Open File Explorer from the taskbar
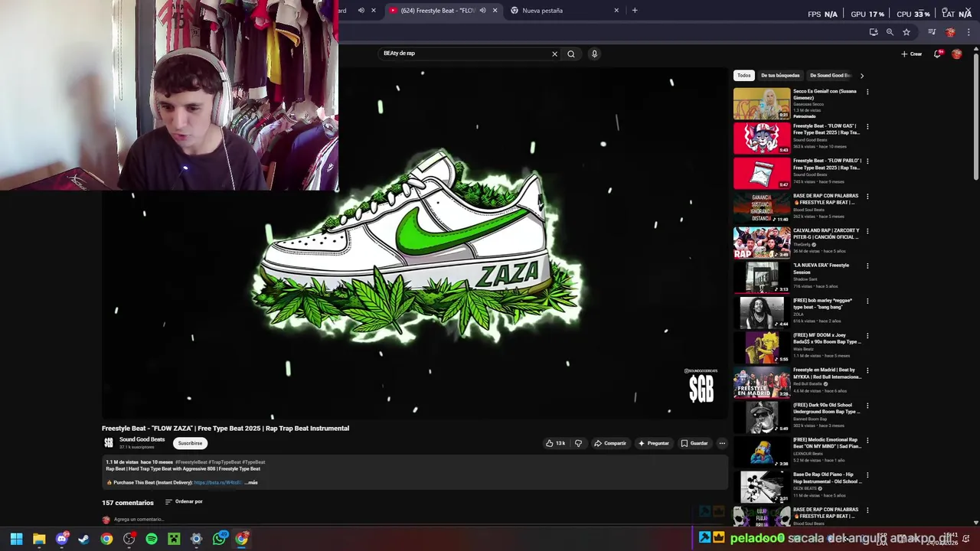Viewport: 980px width, 551px height. [39, 539]
